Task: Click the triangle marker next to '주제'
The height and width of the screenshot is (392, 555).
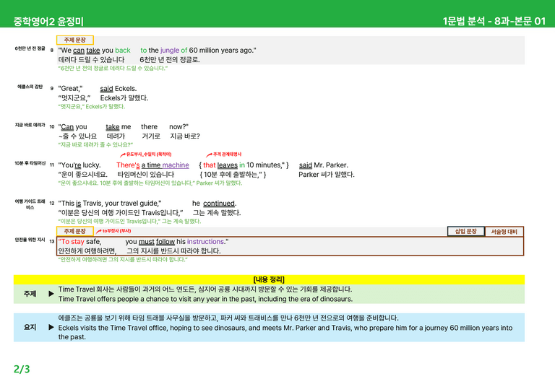Action: [x=51, y=294]
